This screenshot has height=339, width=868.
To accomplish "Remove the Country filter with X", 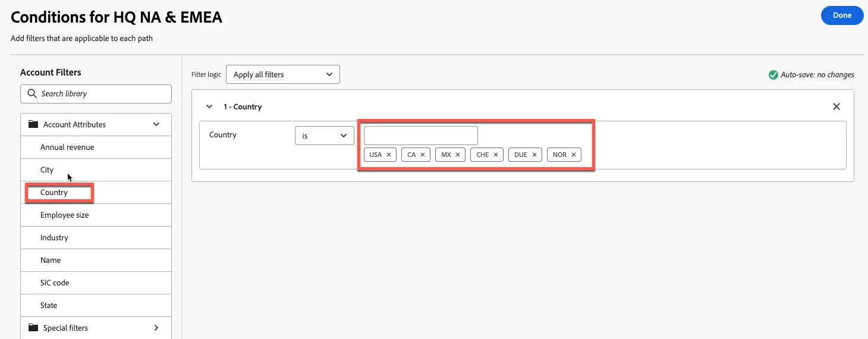I will (x=836, y=106).
